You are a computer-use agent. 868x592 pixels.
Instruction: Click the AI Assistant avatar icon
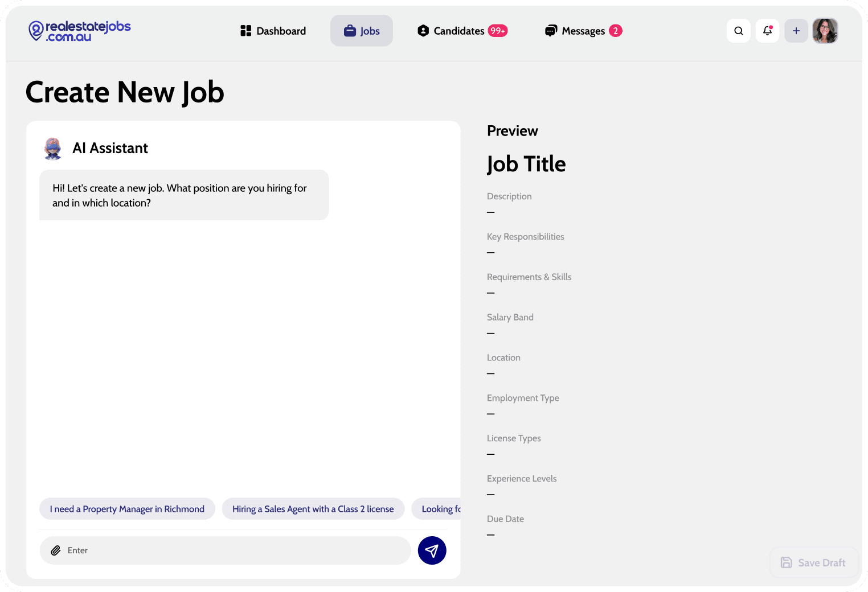coord(53,149)
